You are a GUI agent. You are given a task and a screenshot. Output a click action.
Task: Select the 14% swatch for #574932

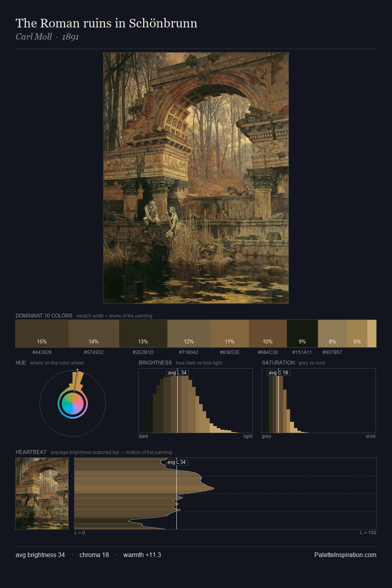[x=94, y=334]
